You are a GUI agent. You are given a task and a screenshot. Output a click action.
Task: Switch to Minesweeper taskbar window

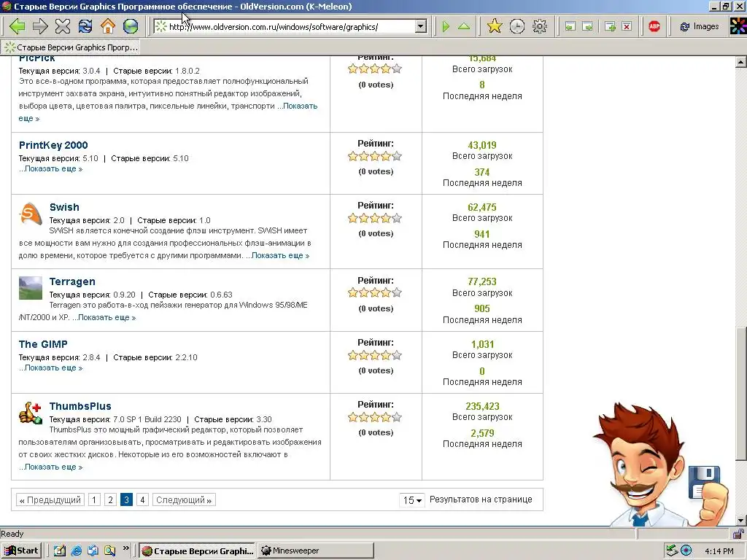[x=315, y=551]
